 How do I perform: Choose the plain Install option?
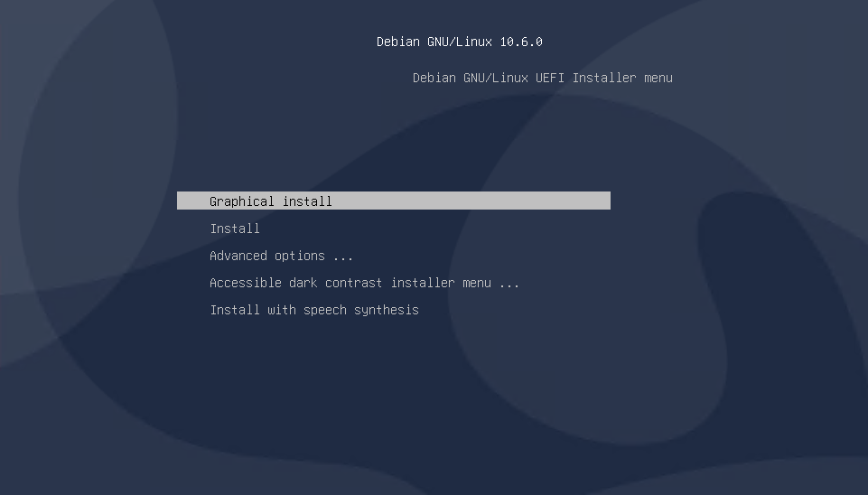(235, 229)
